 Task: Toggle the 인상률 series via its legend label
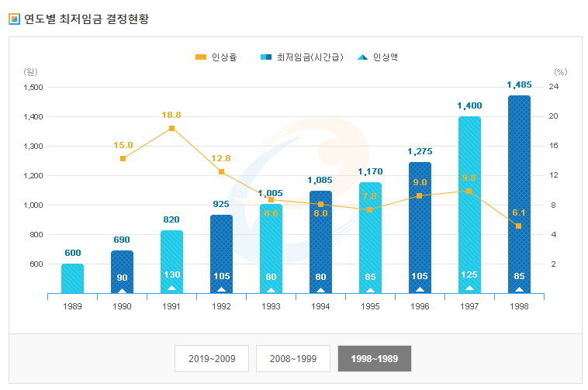(x=223, y=57)
